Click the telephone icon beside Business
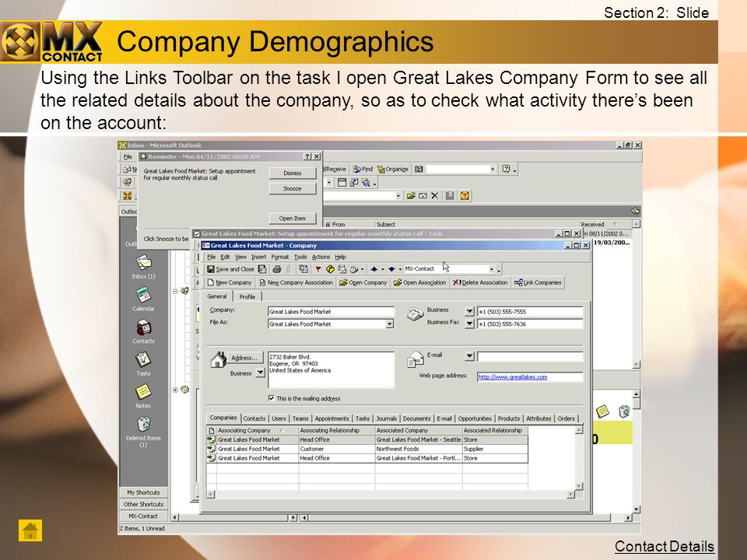The height and width of the screenshot is (560, 747). coord(415,313)
